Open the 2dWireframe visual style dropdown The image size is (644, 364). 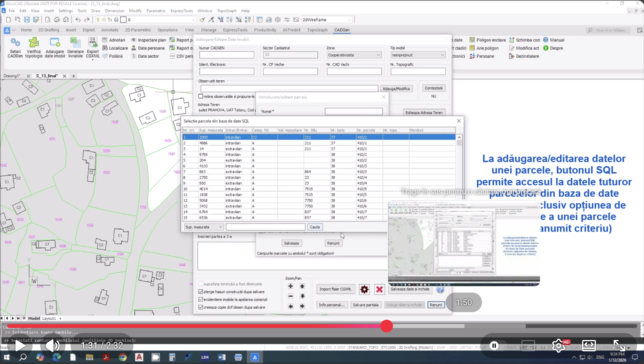(327, 20)
